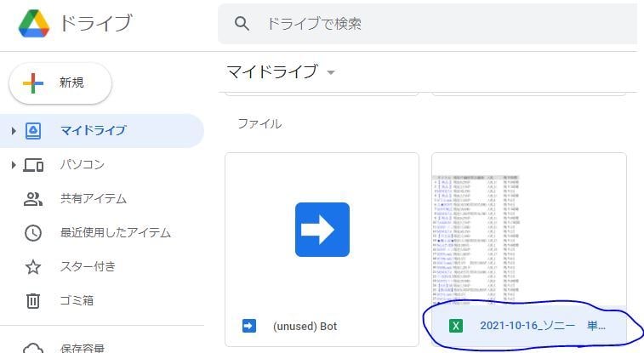Open パソコン in the sidebar
The width and height of the screenshot is (644, 353).
[x=83, y=165]
